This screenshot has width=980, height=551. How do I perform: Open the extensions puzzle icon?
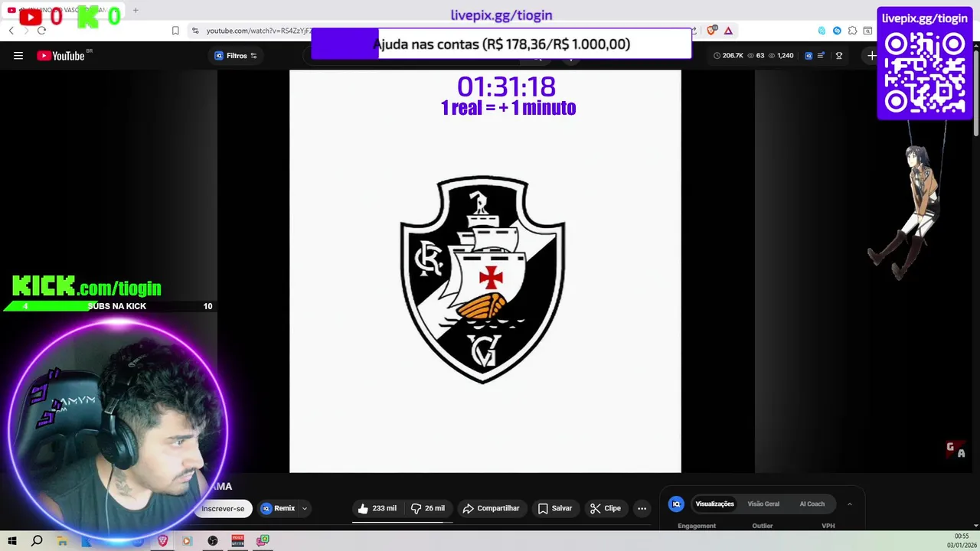coord(852,31)
